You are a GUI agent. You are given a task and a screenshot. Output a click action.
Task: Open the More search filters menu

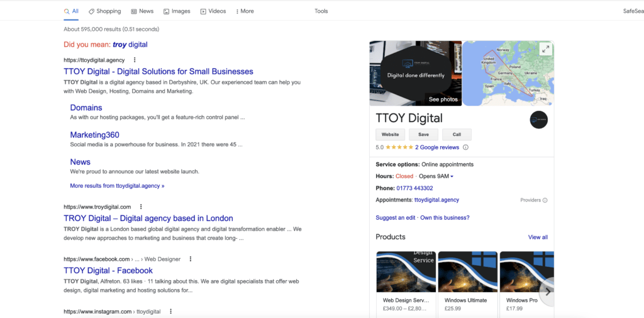(x=245, y=11)
